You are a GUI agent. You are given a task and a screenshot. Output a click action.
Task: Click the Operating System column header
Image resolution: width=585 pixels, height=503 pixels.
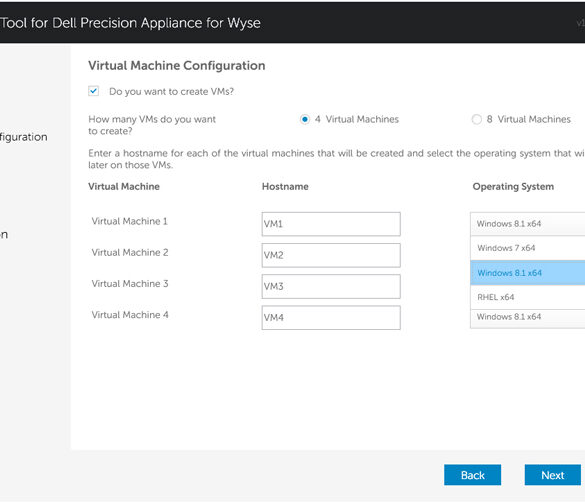coord(513,187)
